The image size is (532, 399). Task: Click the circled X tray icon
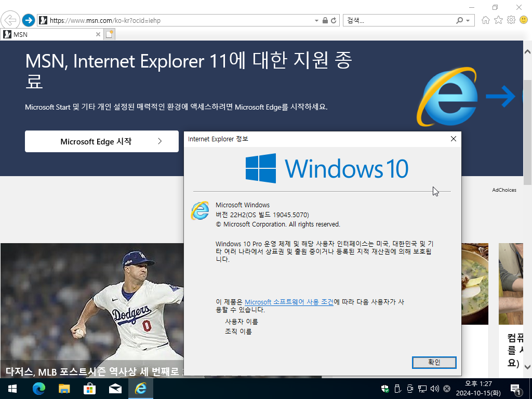tap(447, 389)
